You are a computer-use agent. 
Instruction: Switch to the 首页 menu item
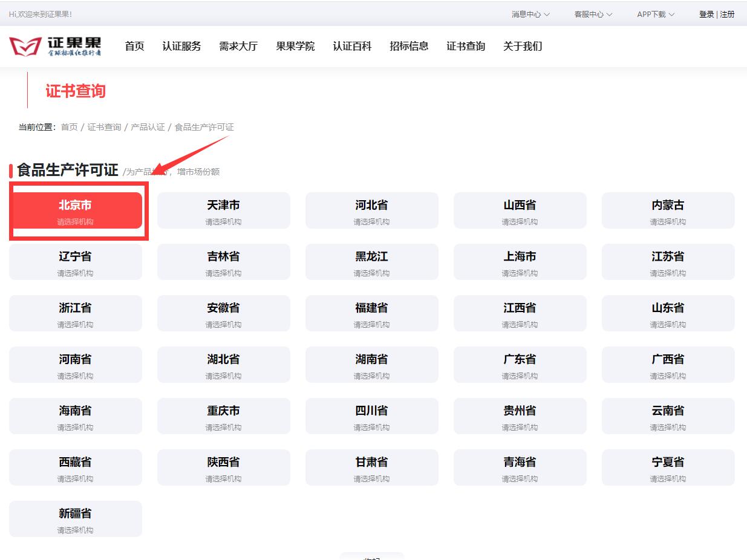tap(134, 46)
